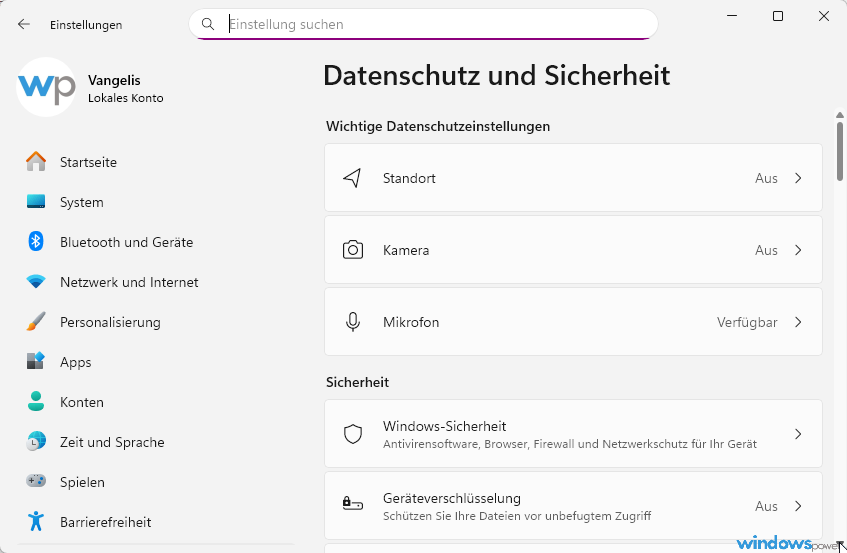Viewport: 847px width, 553px height.
Task: Click the Zeit und Sprache globe icon
Action: [36, 441]
